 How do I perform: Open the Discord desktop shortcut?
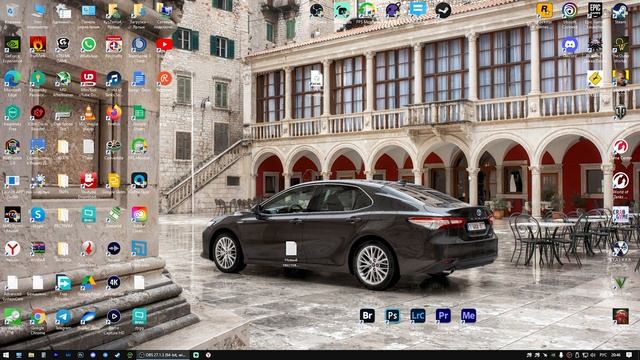pos(569,44)
